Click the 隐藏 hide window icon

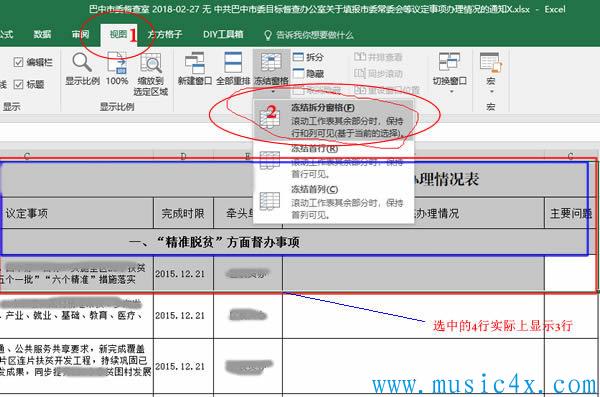(298, 73)
